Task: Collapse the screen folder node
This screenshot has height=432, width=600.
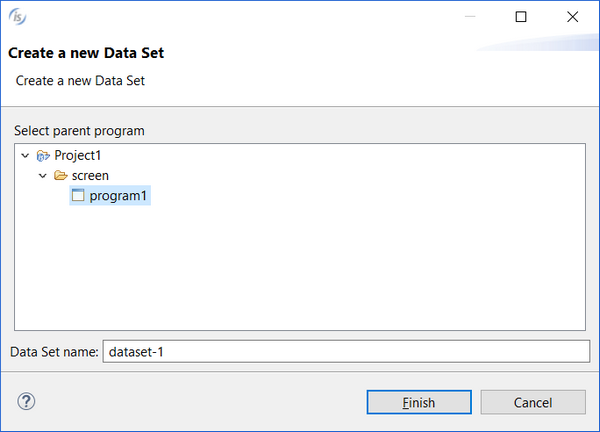Action: coord(43,176)
